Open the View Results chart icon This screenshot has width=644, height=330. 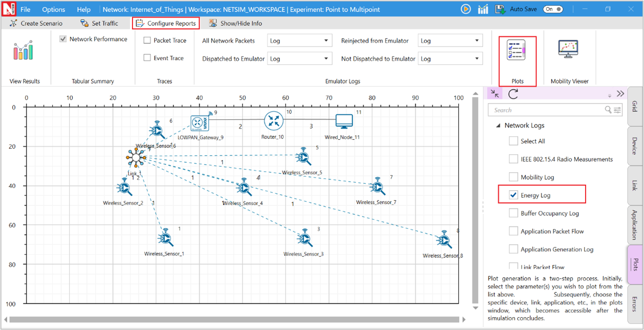24,51
